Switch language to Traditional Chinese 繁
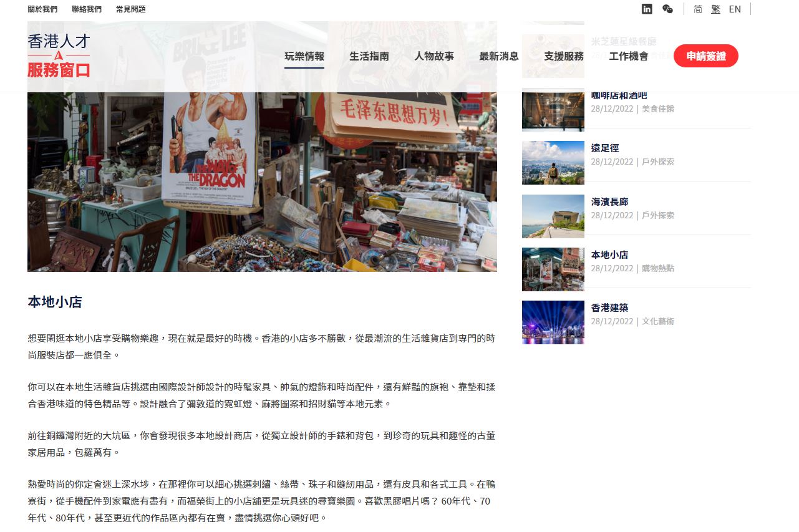This screenshot has width=799, height=532. click(x=715, y=9)
